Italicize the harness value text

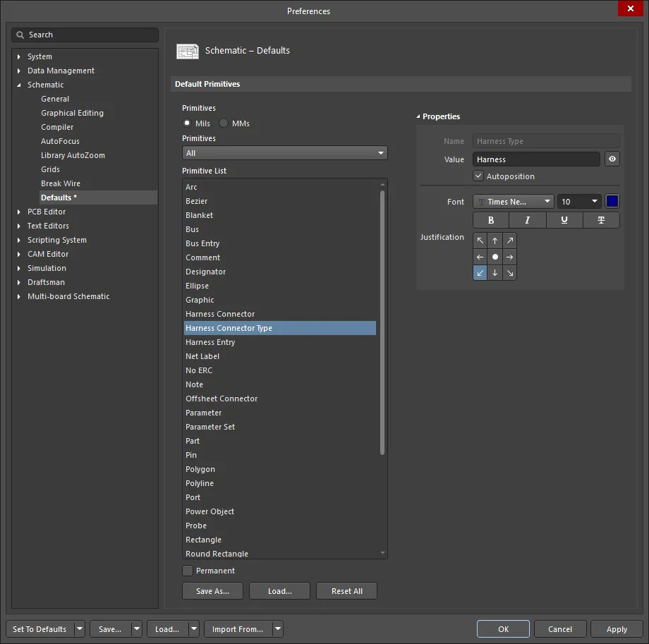click(x=527, y=220)
